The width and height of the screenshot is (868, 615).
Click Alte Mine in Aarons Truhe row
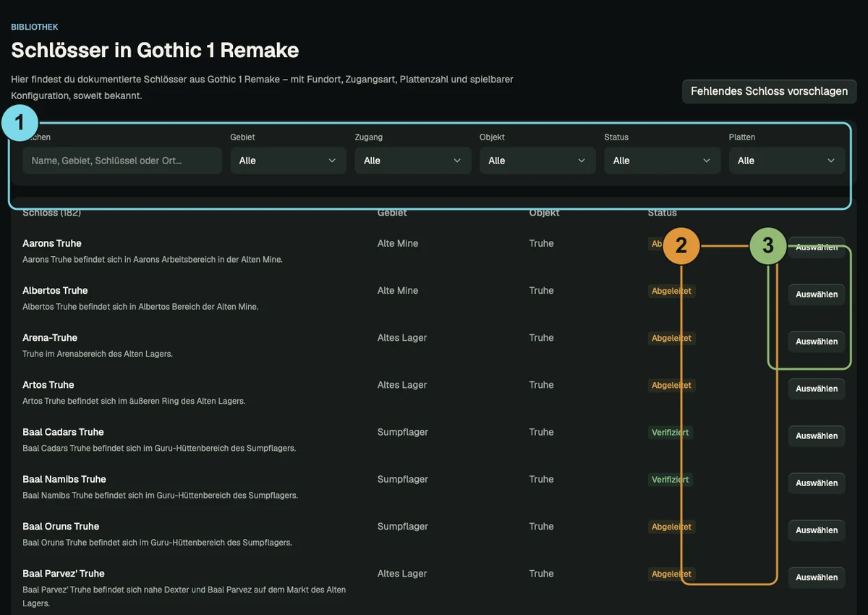pyautogui.click(x=398, y=243)
